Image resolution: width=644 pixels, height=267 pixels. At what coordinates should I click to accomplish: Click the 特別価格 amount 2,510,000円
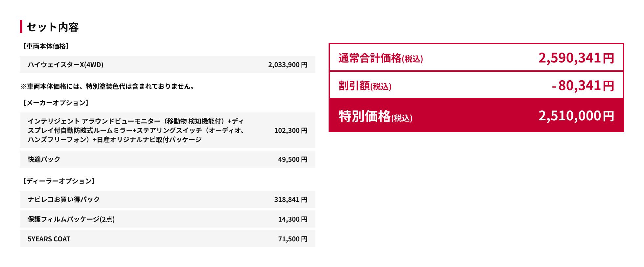click(576, 116)
